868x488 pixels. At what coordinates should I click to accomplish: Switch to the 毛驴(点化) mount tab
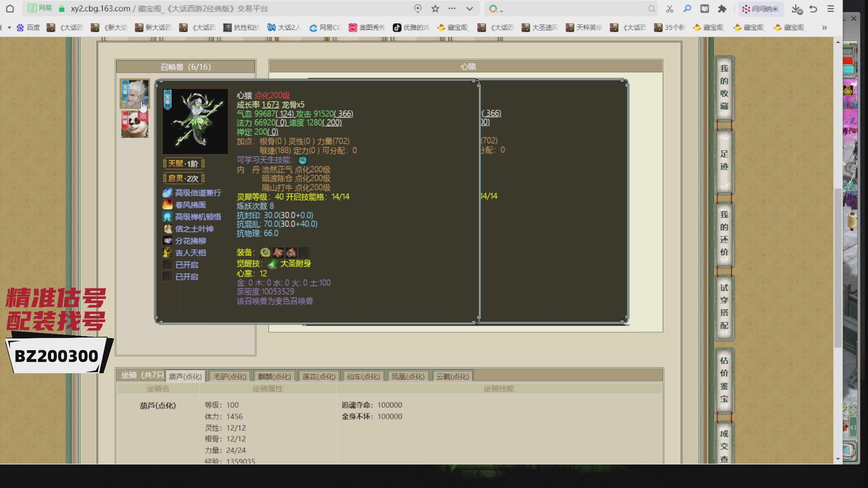click(x=230, y=376)
